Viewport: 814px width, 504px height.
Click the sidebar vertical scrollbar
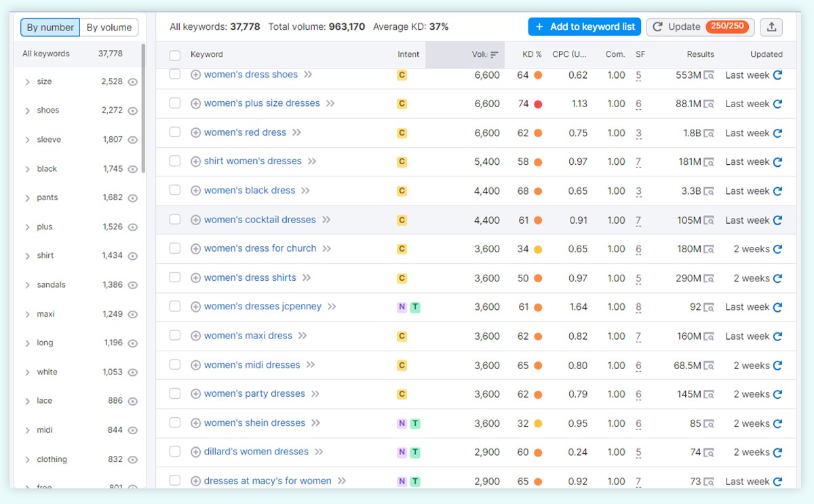point(143,109)
